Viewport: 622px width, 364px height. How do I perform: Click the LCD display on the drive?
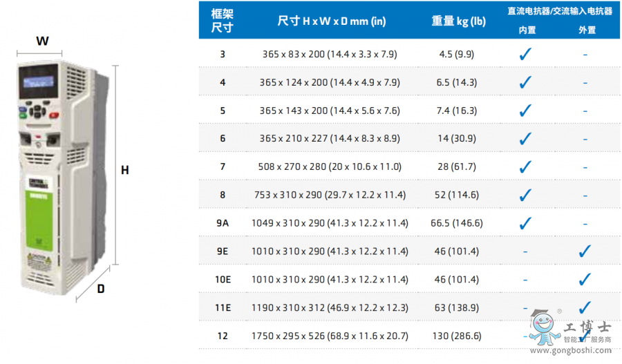click(x=40, y=80)
